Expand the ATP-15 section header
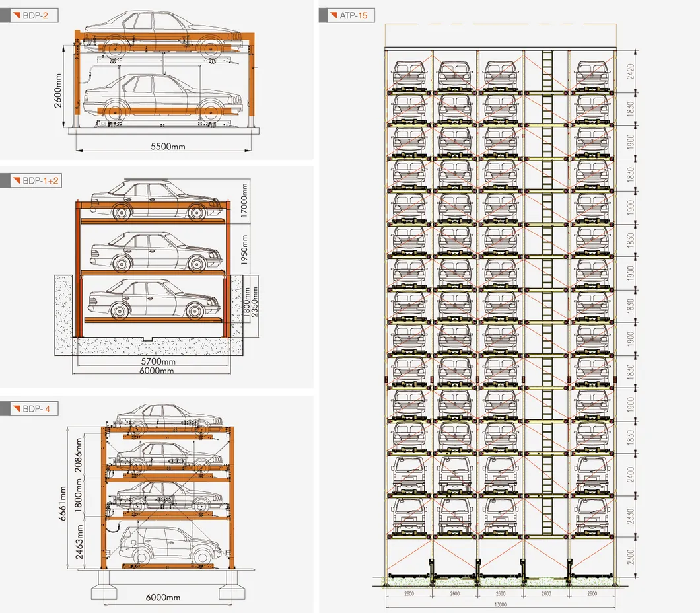The image size is (700, 613). pos(347,15)
